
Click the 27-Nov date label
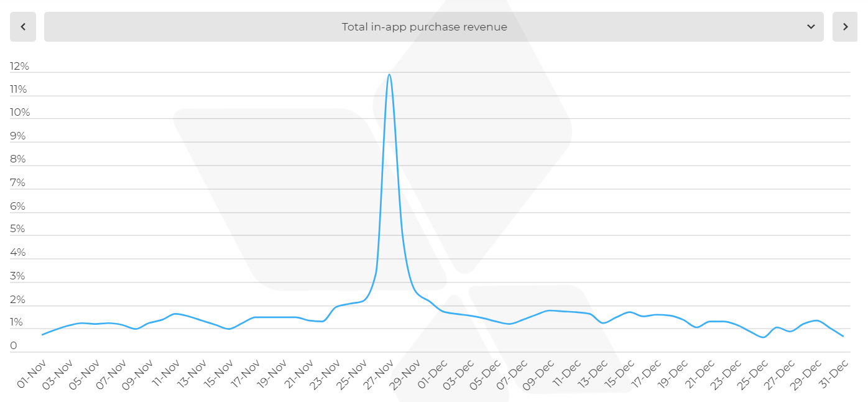[377, 374]
